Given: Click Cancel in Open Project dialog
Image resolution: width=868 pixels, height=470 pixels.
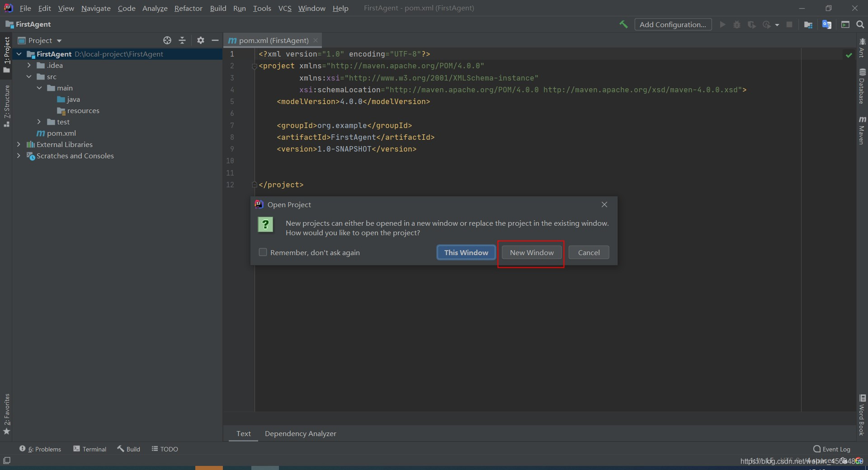Looking at the screenshot, I should click(589, 252).
